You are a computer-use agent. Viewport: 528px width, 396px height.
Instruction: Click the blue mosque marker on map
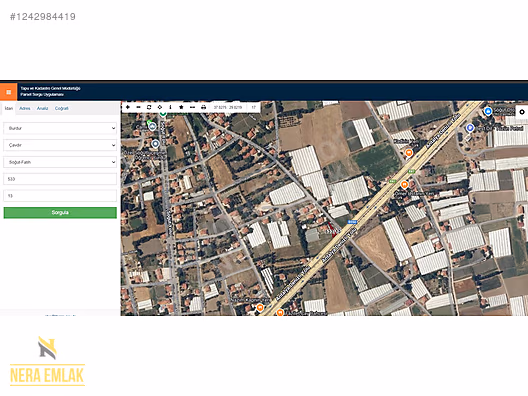(x=152, y=127)
